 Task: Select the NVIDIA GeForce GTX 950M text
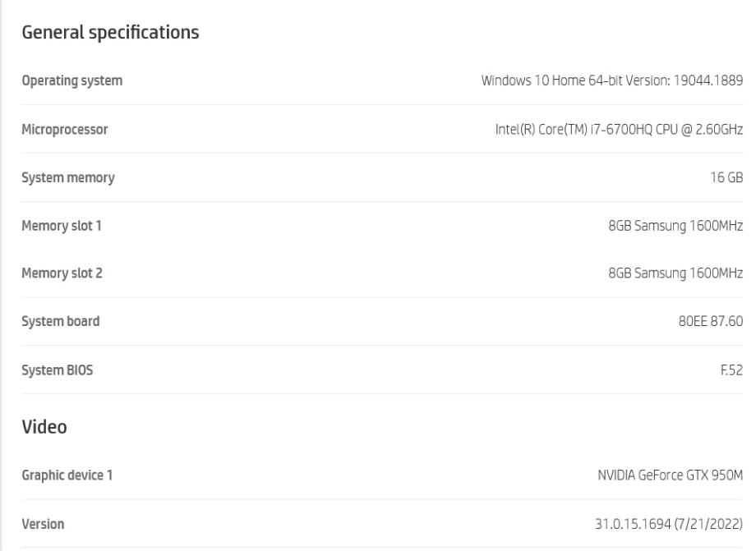coord(670,475)
